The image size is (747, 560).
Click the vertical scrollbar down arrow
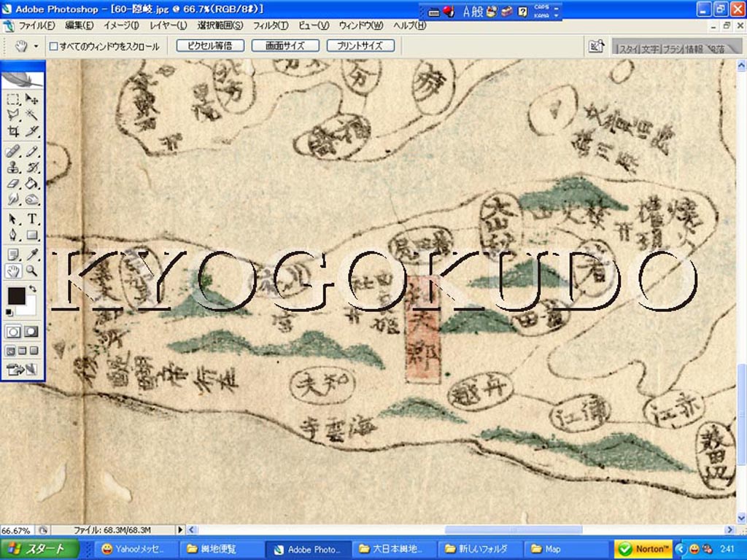pos(741,519)
